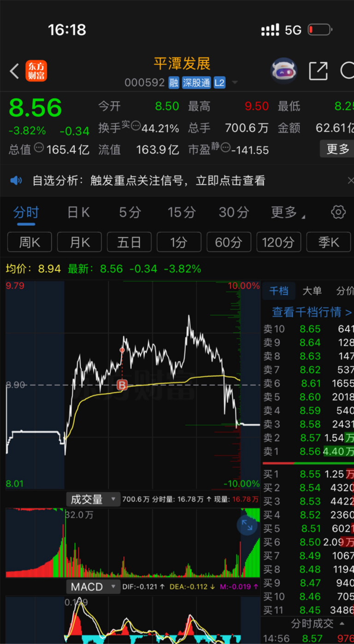
Task: Tap the 卖5 order row 8.60
Action: click(308, 397)
